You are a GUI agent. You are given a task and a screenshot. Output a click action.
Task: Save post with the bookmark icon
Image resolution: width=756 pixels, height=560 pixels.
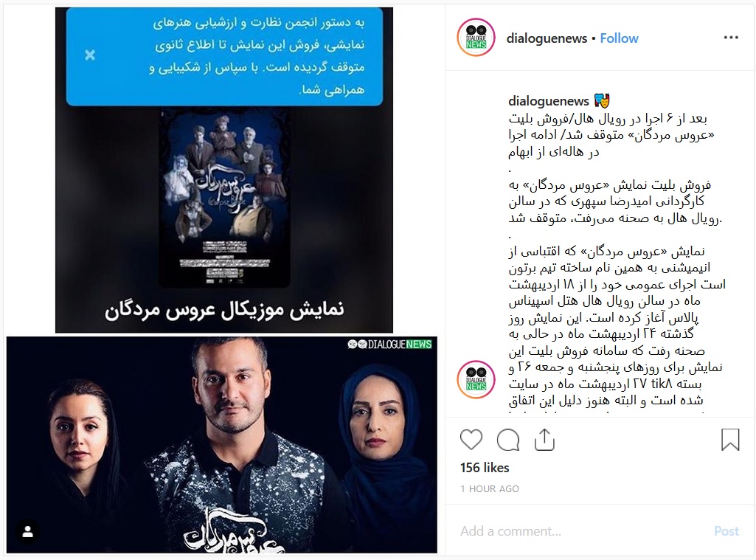pyautogui.click(x=730, y=440)
